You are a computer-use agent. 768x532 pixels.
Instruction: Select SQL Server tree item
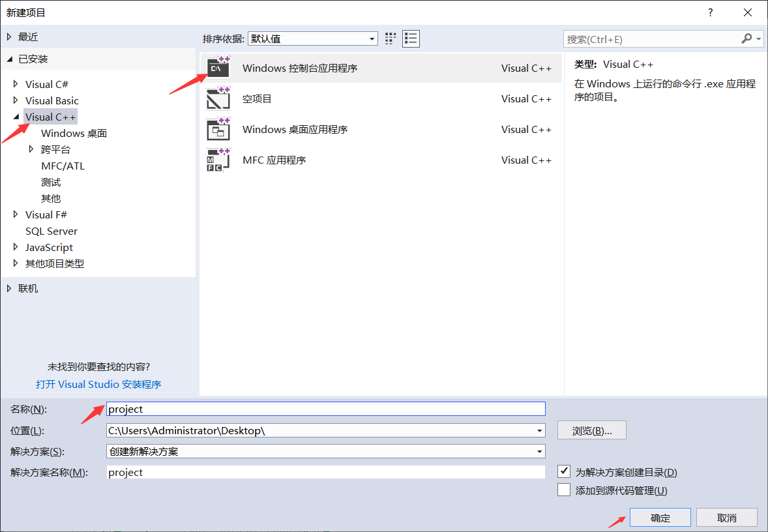52,231
